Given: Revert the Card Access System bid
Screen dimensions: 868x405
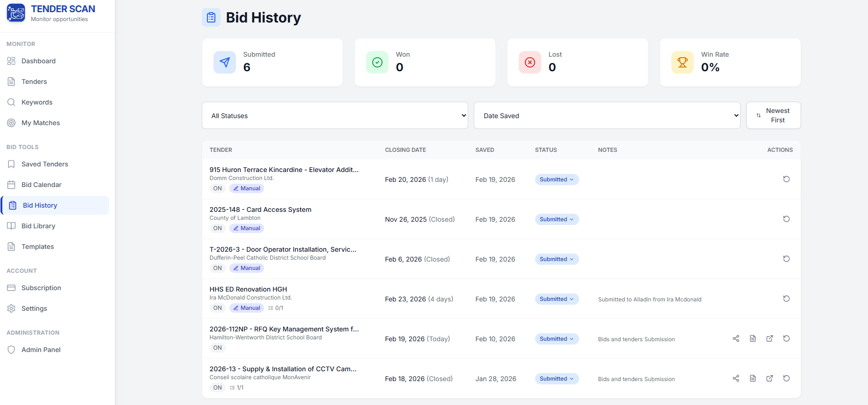Looking at the screenshot, I should [x=787, y=219].
